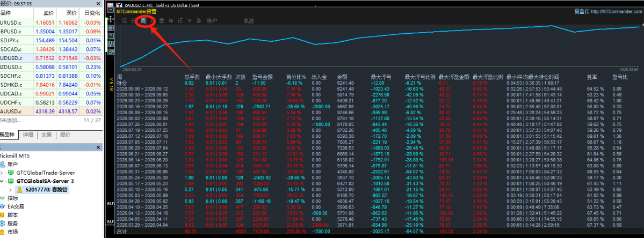Click the GTCGlobalSA-Server 3 server icon
Screen dimensions: 644x238
[x=12, y=181]
